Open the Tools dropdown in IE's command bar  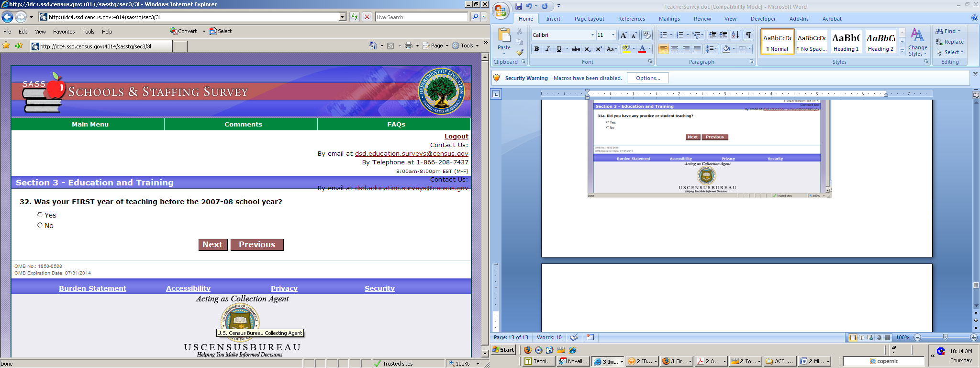[x=466, y=46]
